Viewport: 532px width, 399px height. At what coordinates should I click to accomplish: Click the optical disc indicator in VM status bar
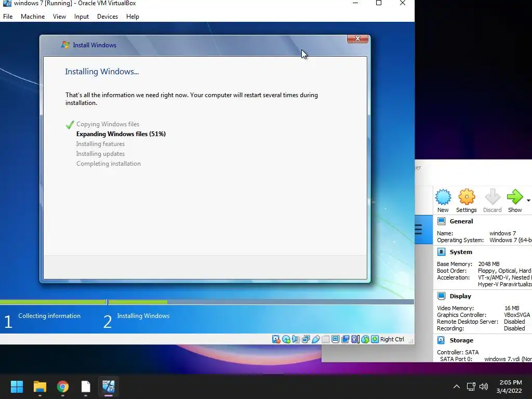tap(286, 339)
